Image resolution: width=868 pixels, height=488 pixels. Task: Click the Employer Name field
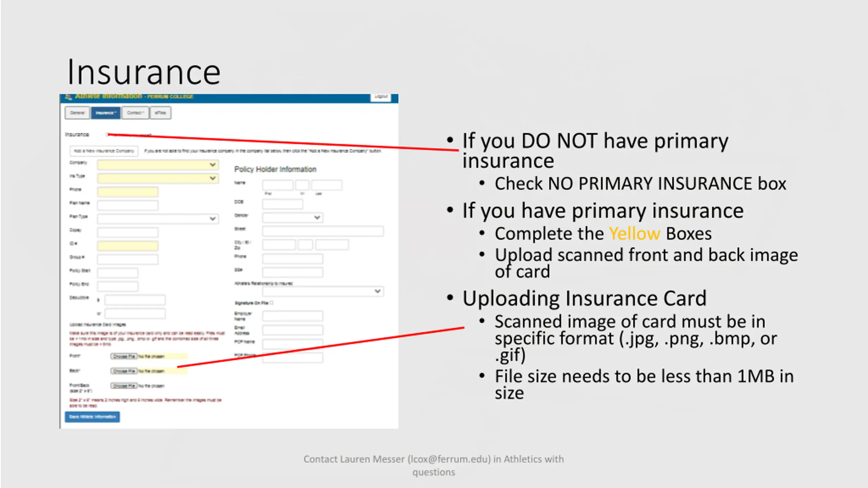coord(293,316)
